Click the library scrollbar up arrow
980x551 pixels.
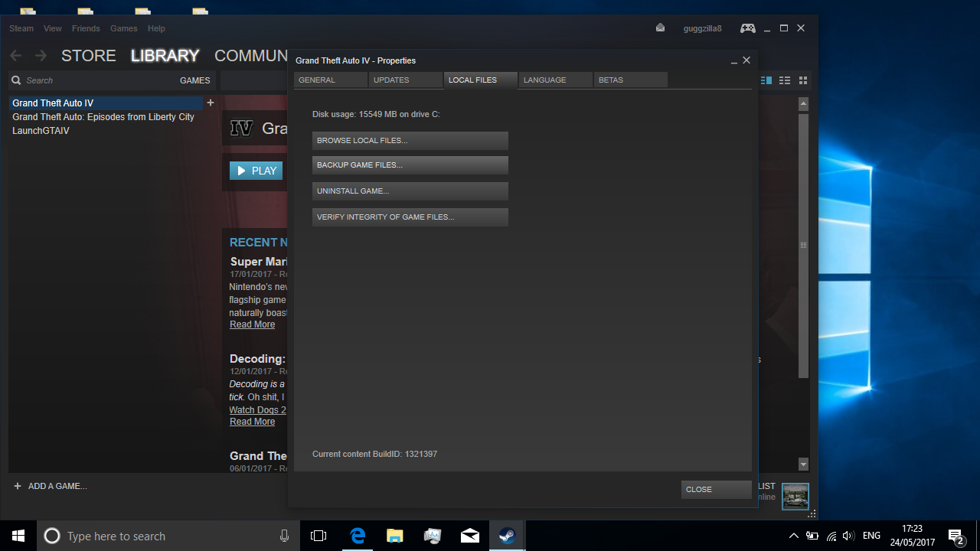point(803,103)
